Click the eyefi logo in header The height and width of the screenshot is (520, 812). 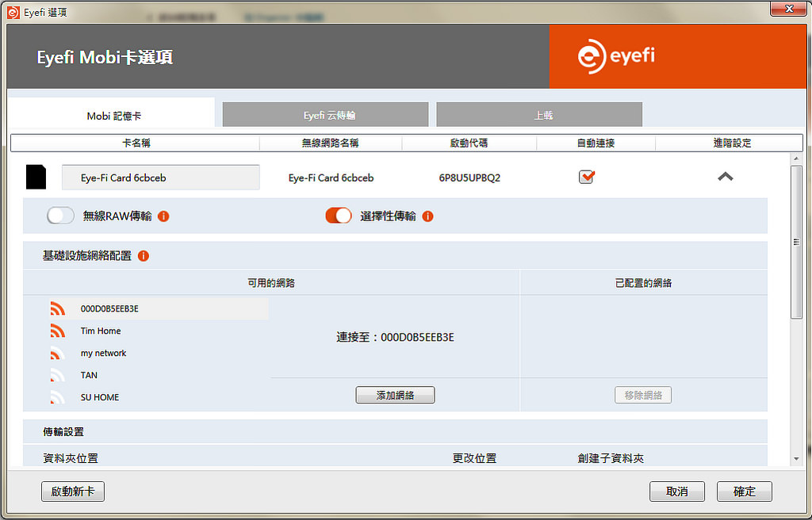pos(616,56)
